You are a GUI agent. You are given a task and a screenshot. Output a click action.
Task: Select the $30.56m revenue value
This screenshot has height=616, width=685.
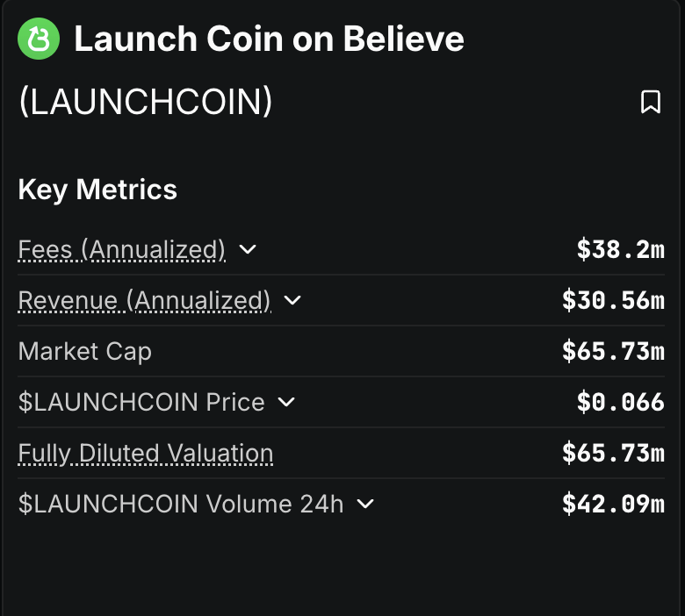pos(613,301)
